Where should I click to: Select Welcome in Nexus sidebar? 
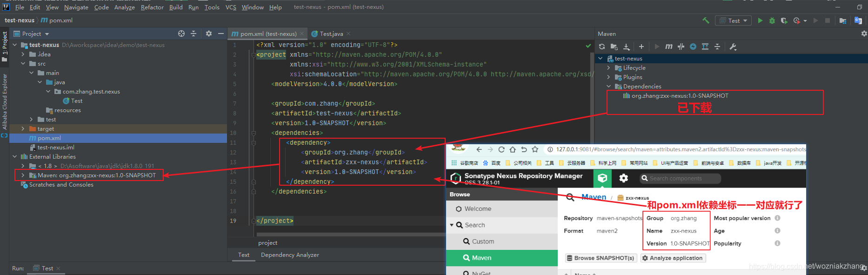(501, 209)
